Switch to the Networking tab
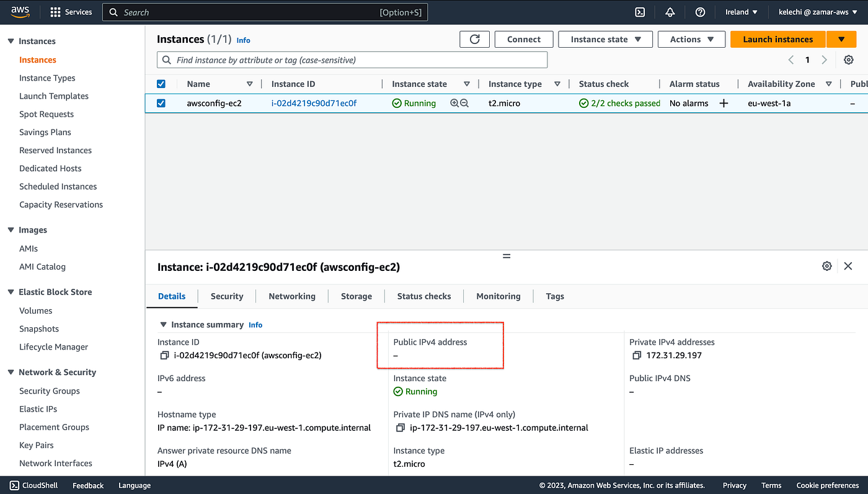The image size is (868, 494). pos(292,296)
